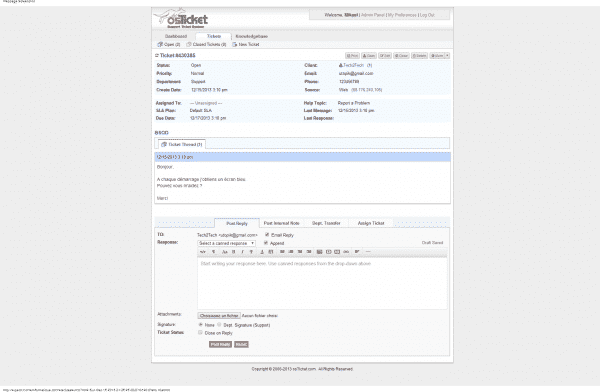Image resolution: width=600 pixels, height=392 pixels.
Task: Open the Assign Ticket tab
Action: 371,223
